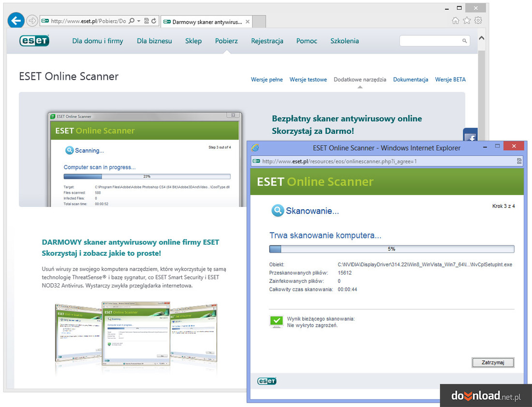The width and height of the screenshot is (532, 407).
Task: Close the Darmowy skaner antywirus tab
Action: click(248, 22)
